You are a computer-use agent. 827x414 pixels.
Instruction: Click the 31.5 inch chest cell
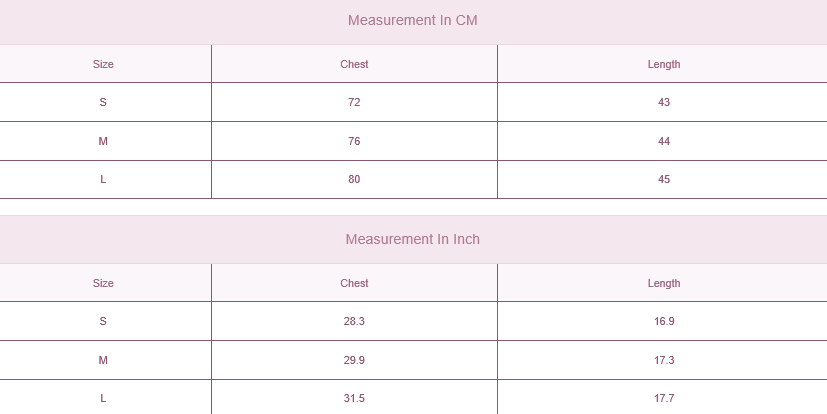354,398
